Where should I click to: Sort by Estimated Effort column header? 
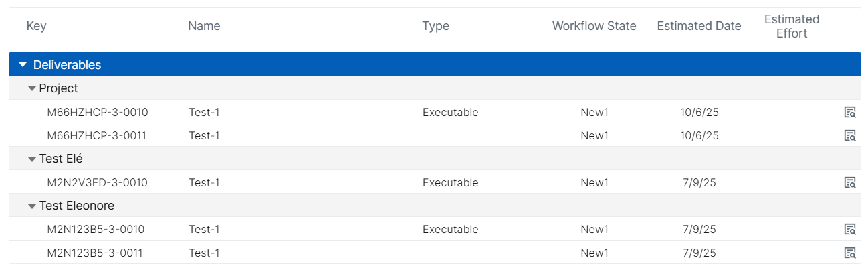(792, 26)
